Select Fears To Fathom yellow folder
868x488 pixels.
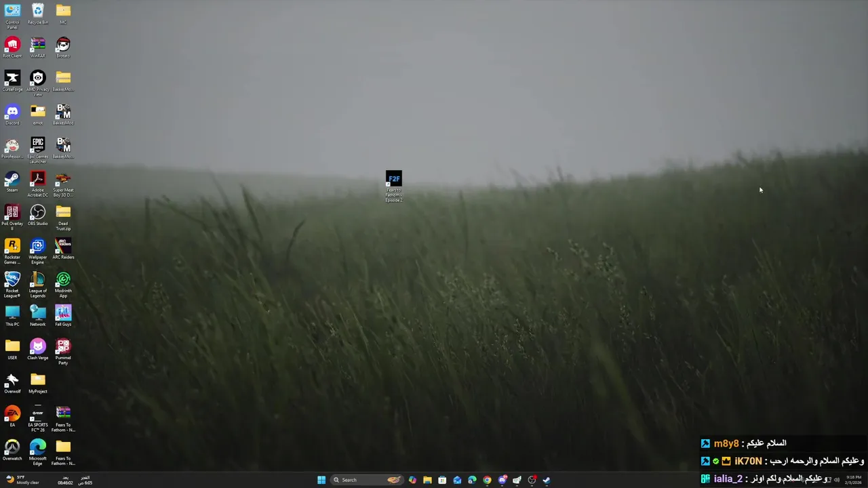coord(63,452)
